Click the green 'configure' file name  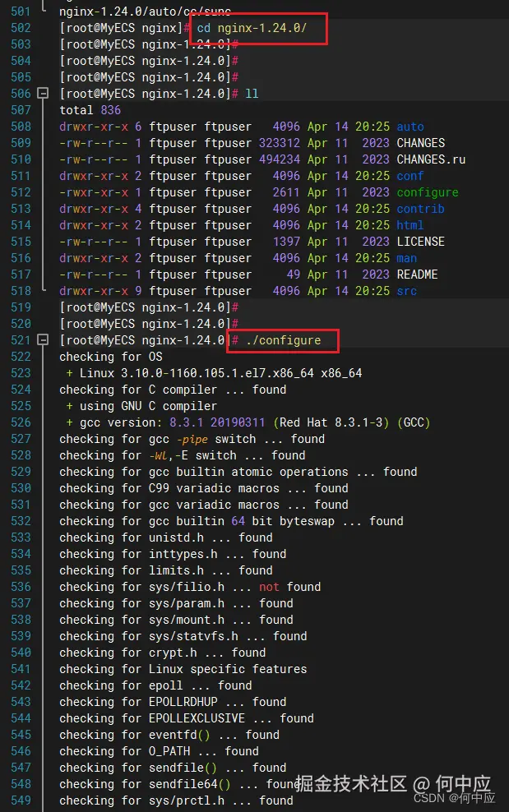pos(427,192)
